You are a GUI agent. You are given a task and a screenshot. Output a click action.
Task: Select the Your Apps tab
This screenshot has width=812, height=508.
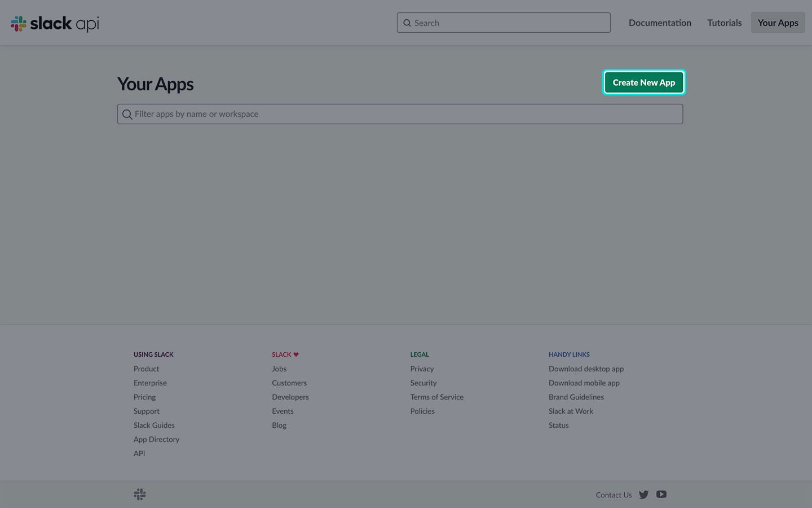pos(778,23)
